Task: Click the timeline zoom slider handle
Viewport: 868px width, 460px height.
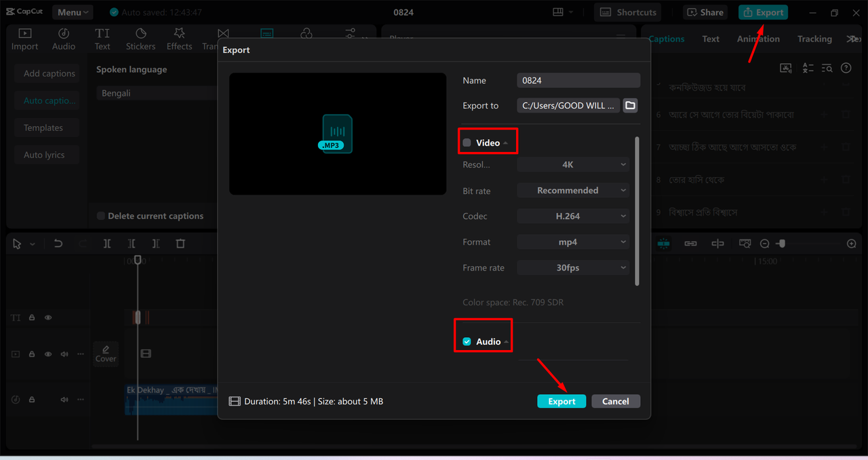Action: pos(781,244)
